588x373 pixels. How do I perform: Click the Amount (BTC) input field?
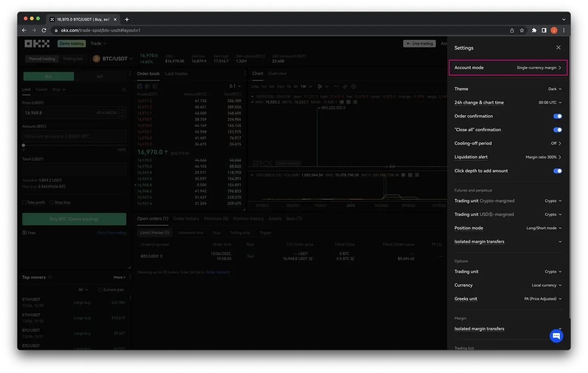[74, 136]
